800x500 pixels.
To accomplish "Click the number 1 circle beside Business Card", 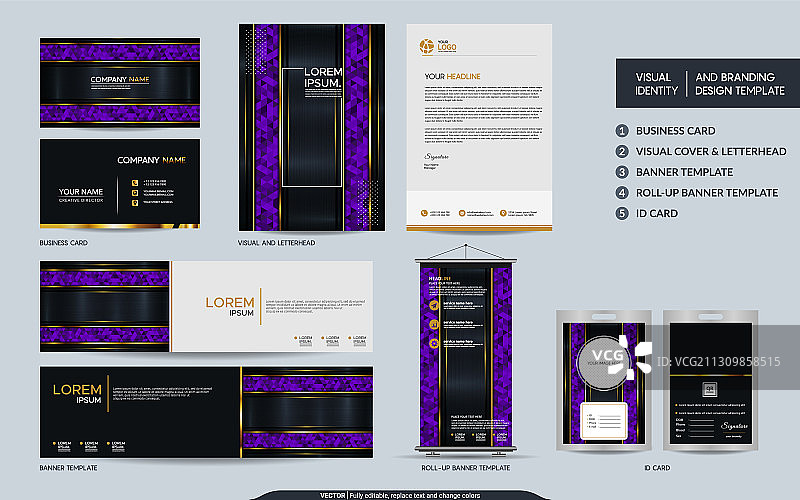I will pyautogui.click(x=622, y=131).
